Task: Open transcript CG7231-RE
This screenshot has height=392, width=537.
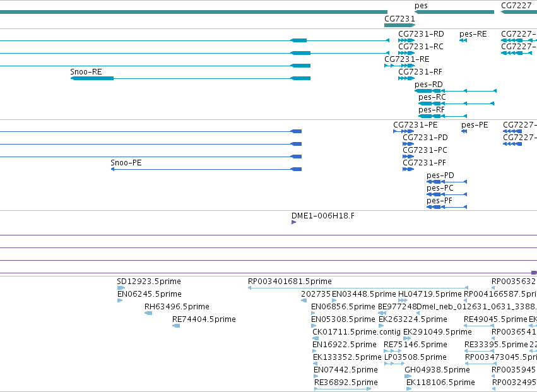Action: click(x=407, y=59)
